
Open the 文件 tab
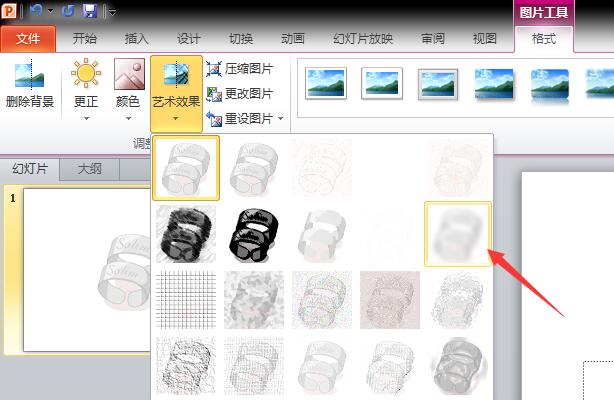click(x=28, y=39)
